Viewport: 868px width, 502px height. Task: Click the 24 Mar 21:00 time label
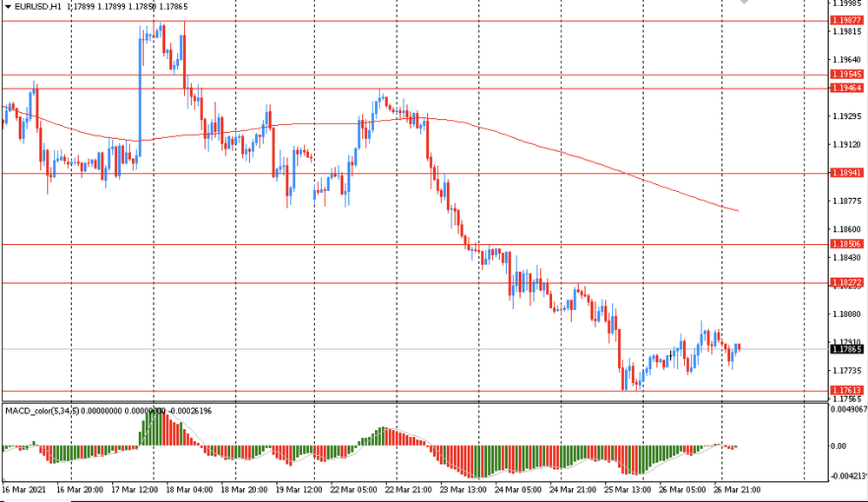(573, 490)
